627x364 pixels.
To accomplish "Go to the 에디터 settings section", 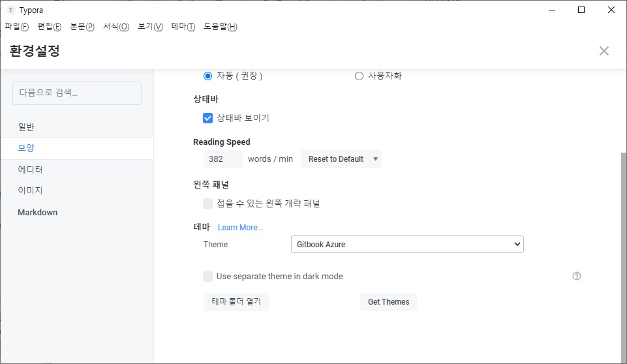I will point(77,170).
